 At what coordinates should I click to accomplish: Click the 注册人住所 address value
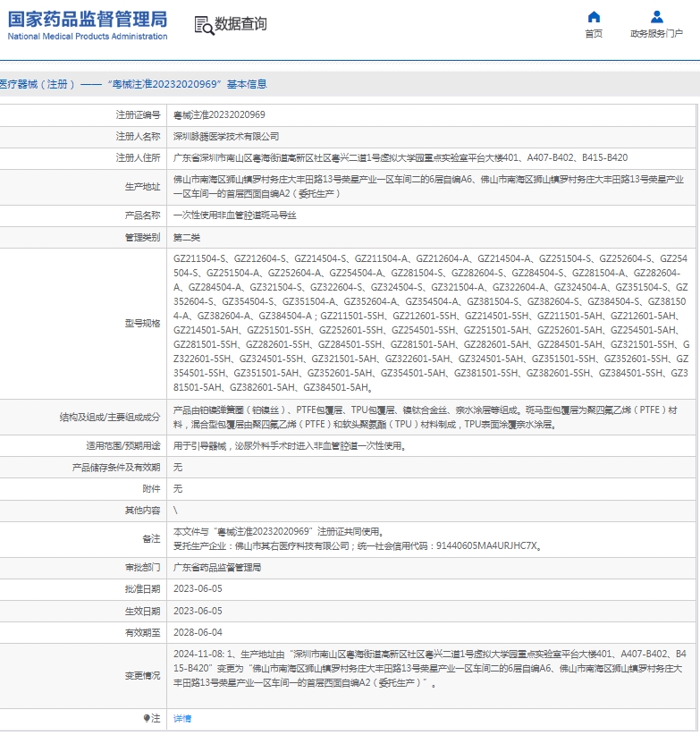pyautogui.click(x=401, y=158)
